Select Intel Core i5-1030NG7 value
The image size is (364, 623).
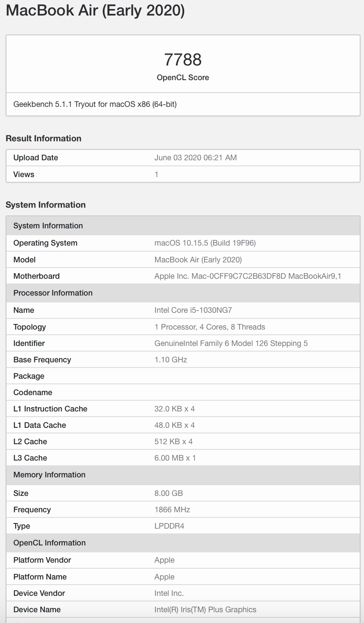pos(193,310)
